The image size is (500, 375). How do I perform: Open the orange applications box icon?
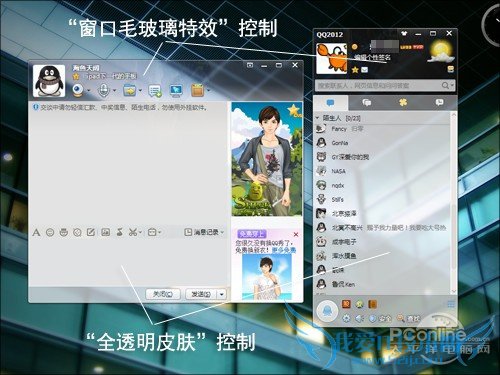[x=197, y=90]
